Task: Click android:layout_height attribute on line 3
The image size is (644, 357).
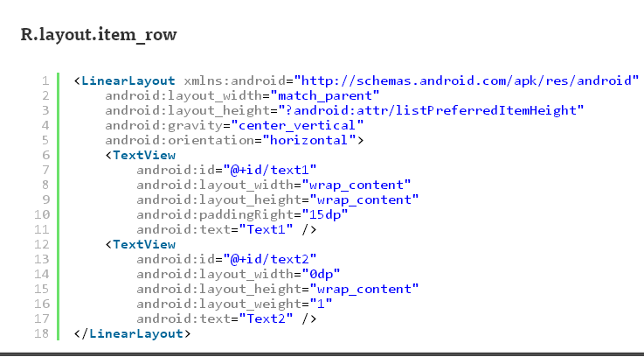Action: (187, 110)
